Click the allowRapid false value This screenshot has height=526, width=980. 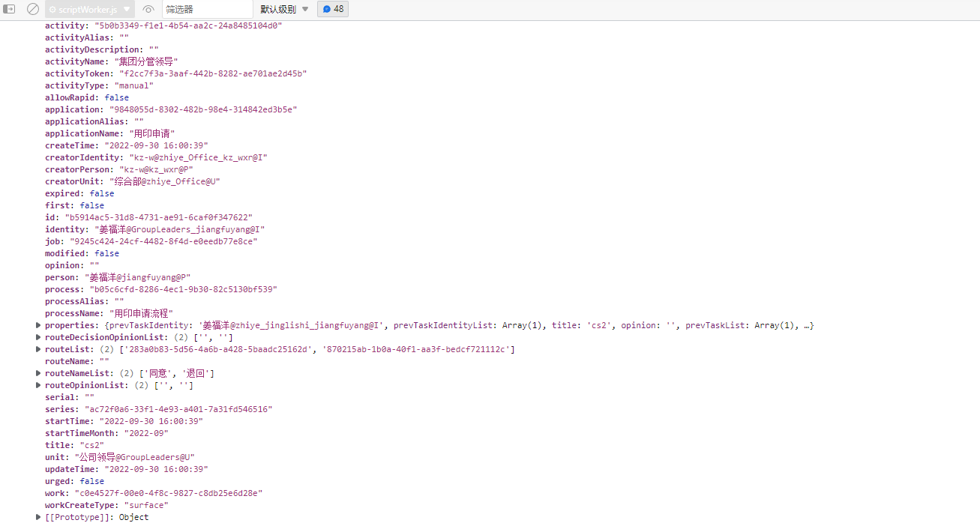point(116,97)
